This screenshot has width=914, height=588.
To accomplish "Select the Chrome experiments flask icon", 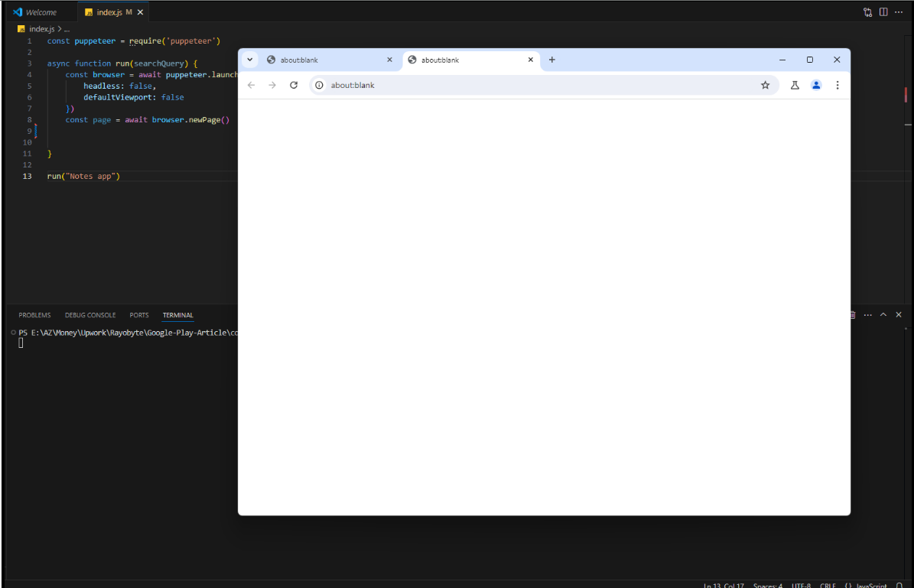I will tap(794, 85).
